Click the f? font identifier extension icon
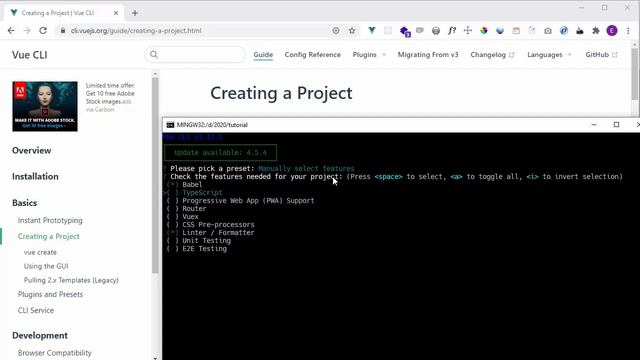 tap(452, 31)
